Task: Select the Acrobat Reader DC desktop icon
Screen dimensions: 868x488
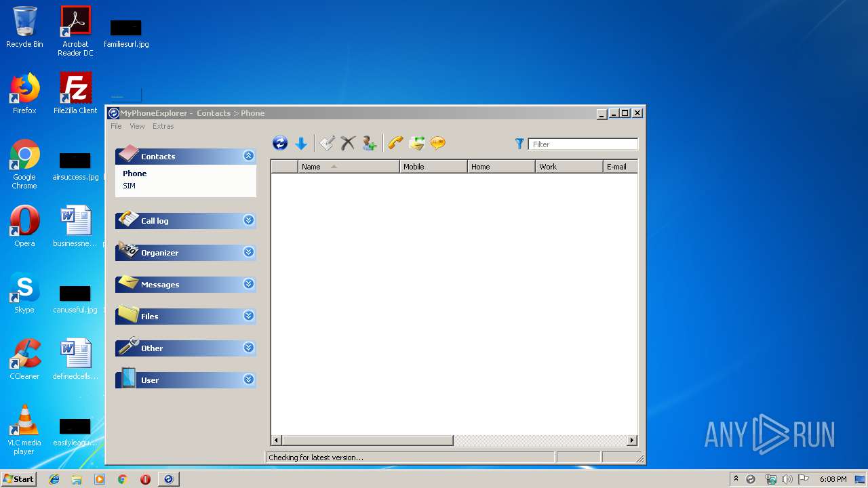Action: 75,31
